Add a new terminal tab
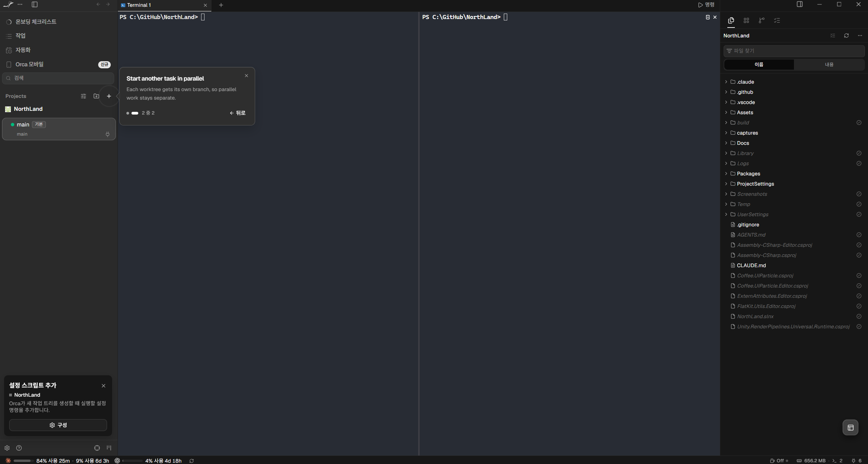868x464 pixels. pos(221,5)
